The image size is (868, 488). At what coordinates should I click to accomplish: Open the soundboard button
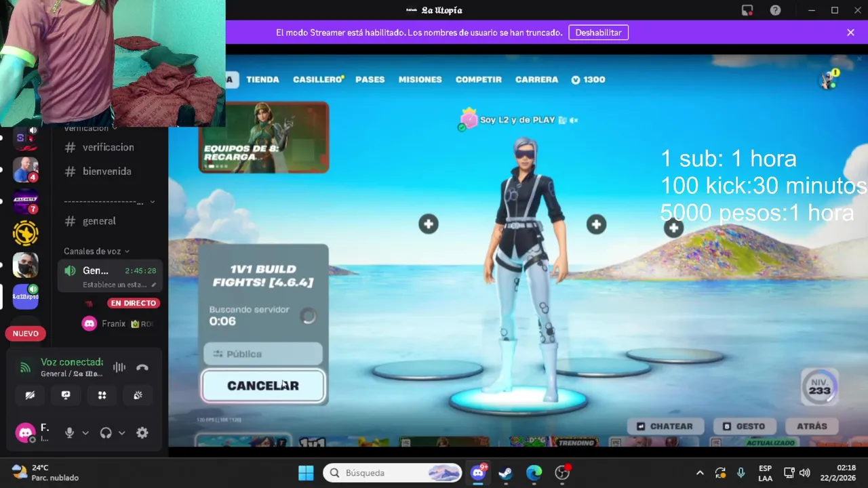[x=138, y=395]
